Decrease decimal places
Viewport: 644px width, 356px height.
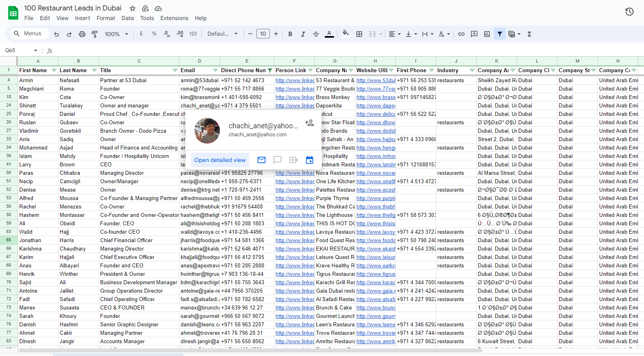[167, 34]
